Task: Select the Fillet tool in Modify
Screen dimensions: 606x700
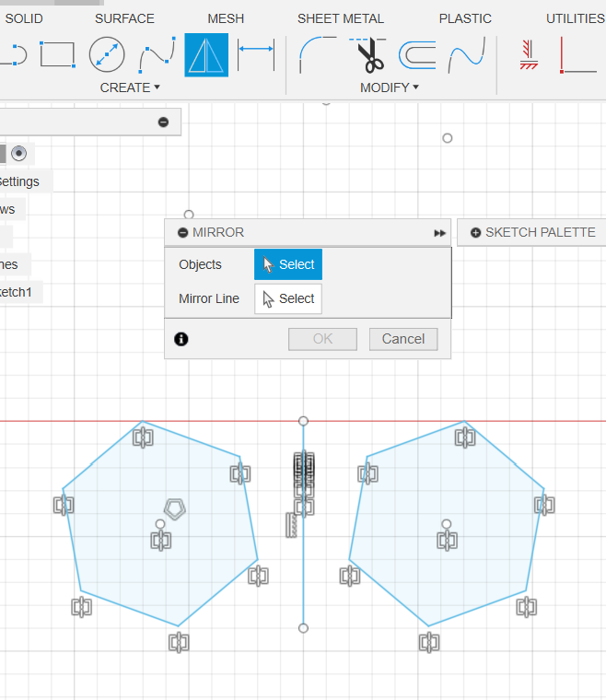Action: (318, 55)
